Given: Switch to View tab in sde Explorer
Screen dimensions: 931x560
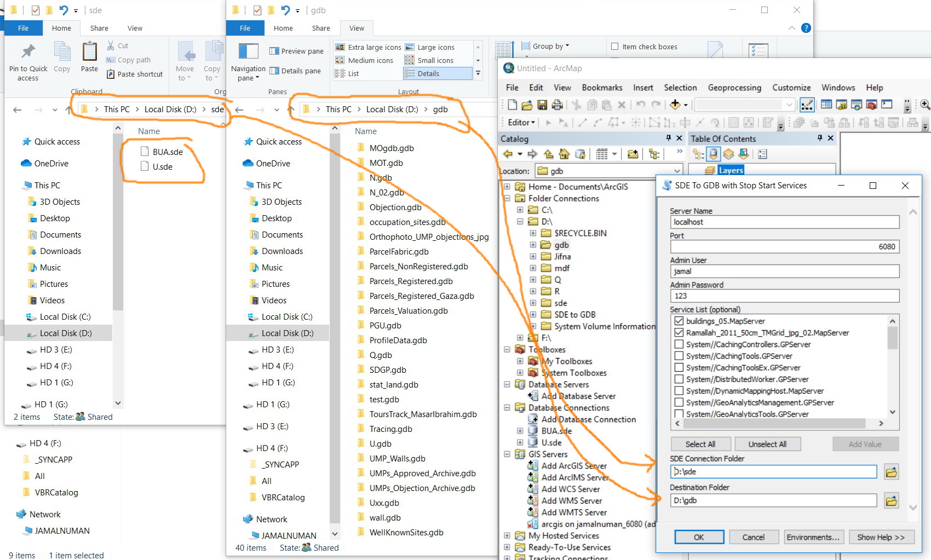Looking at the screenshot, I should click(x=135, y=28).
